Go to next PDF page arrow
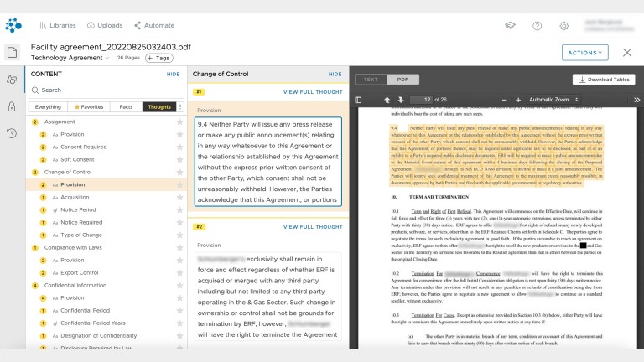 pyautogui.click(x=401, y=100)
